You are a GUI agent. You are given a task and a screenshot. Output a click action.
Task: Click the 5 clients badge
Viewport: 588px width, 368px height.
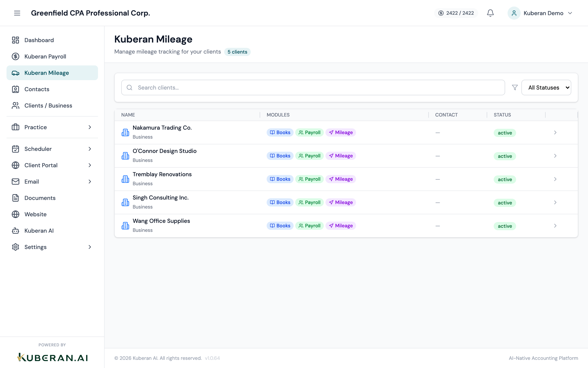(237, 52)
